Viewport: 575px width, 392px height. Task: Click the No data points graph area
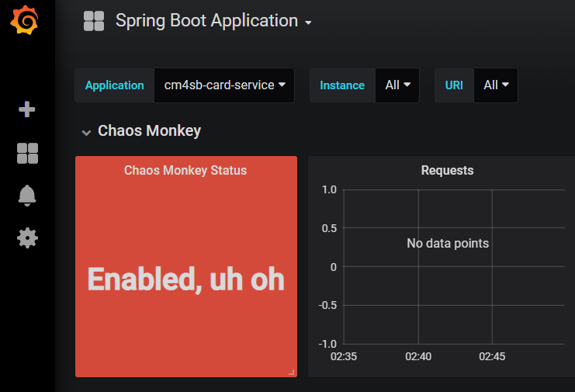[448, 243]
